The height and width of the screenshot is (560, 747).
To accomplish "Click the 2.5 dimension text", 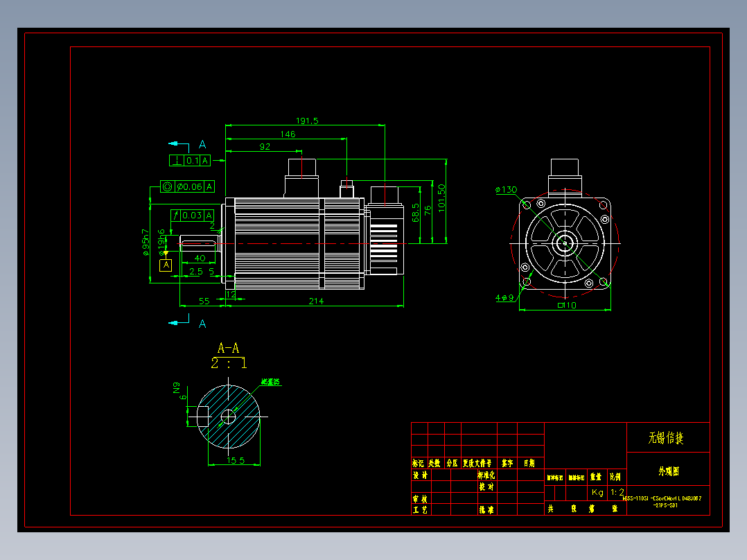I will (x=196, y=271).
